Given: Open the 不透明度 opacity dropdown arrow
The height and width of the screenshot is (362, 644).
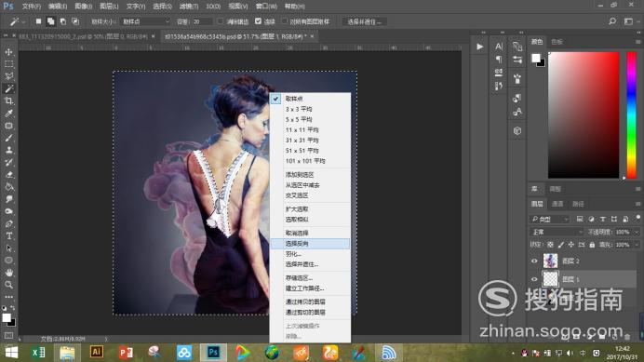Looking at the screenshot, I should pyautogui.click(x=637, y=232).
